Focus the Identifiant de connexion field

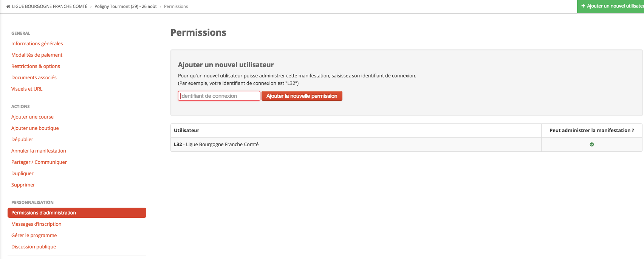(x=219, y=96)
